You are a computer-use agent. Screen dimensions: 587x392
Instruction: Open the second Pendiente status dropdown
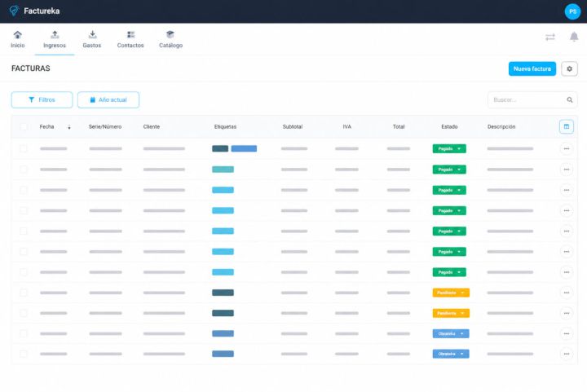451,314
